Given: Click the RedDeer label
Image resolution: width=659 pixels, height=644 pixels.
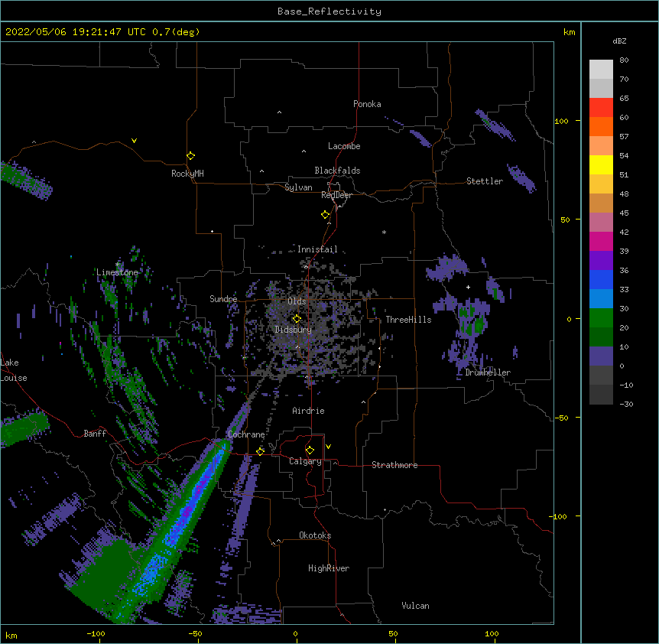Looking at the screenshot, I should [x=336, y=195].
